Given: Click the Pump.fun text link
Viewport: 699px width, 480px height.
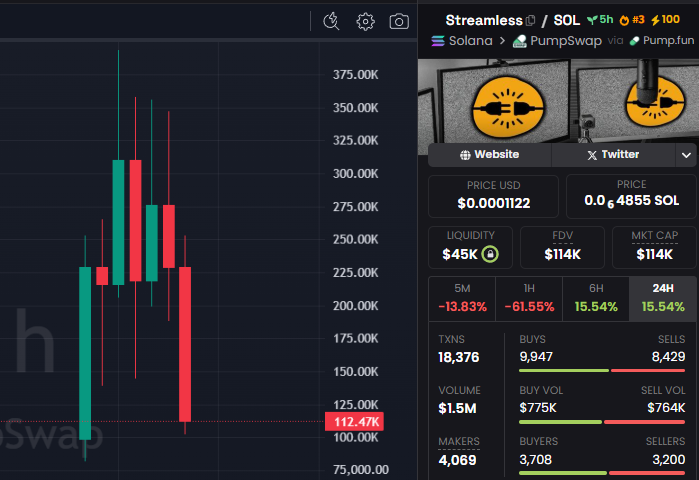Looking at the screenshot, I should coord(668,41).
